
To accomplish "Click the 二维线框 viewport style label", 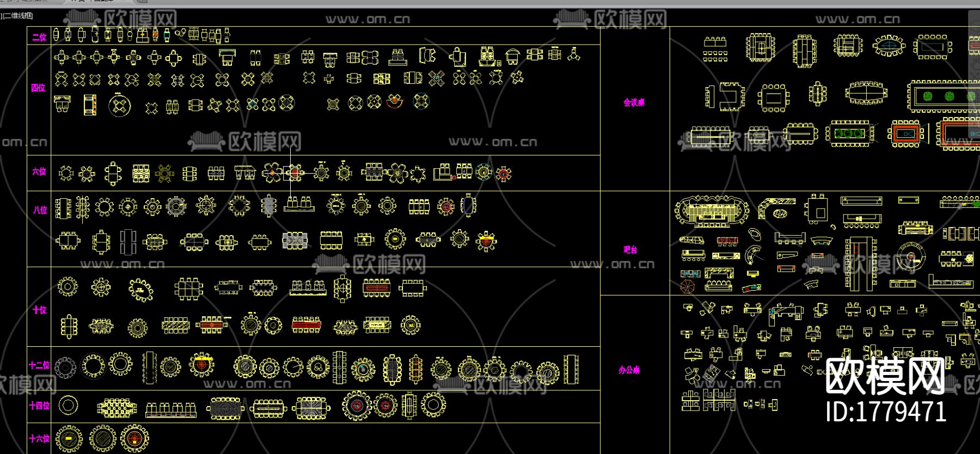I will click(19, 16).
